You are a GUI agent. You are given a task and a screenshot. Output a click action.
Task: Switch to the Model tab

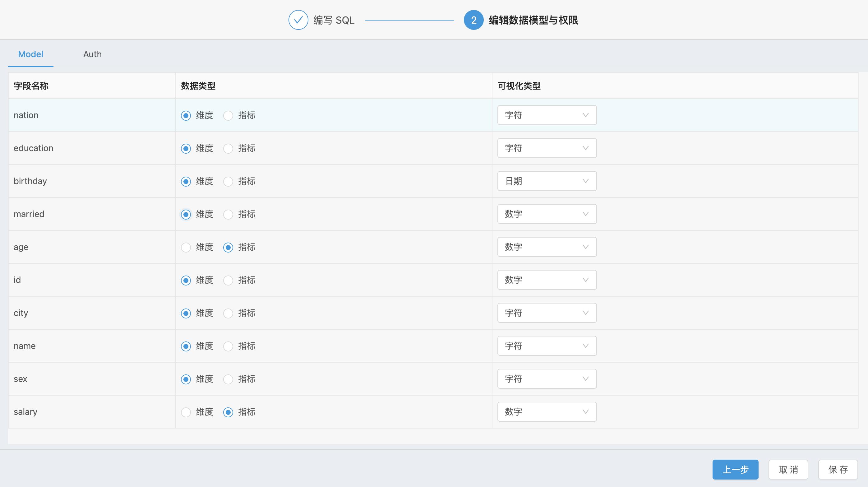pos(30,54)
